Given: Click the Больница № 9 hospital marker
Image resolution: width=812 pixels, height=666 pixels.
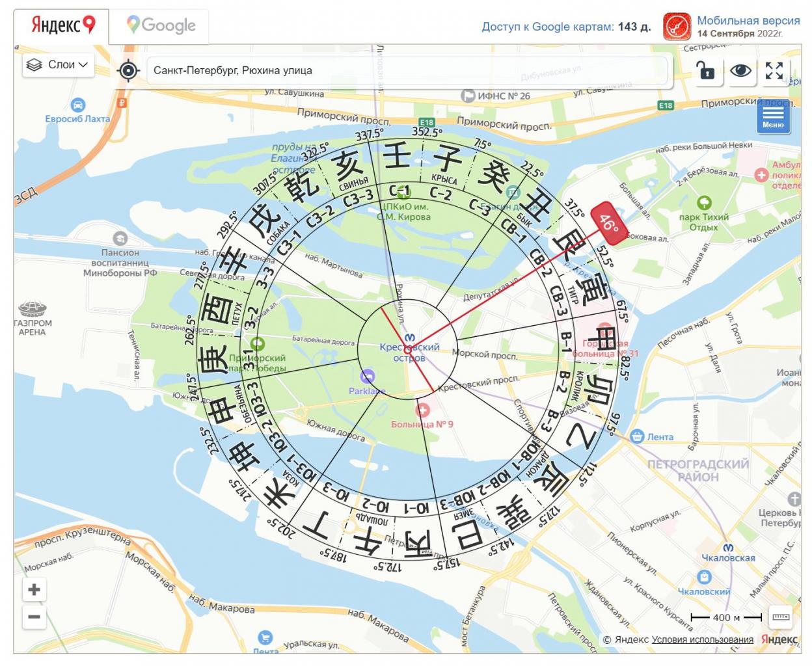Looking at the screenshot, I should (423, 410).
